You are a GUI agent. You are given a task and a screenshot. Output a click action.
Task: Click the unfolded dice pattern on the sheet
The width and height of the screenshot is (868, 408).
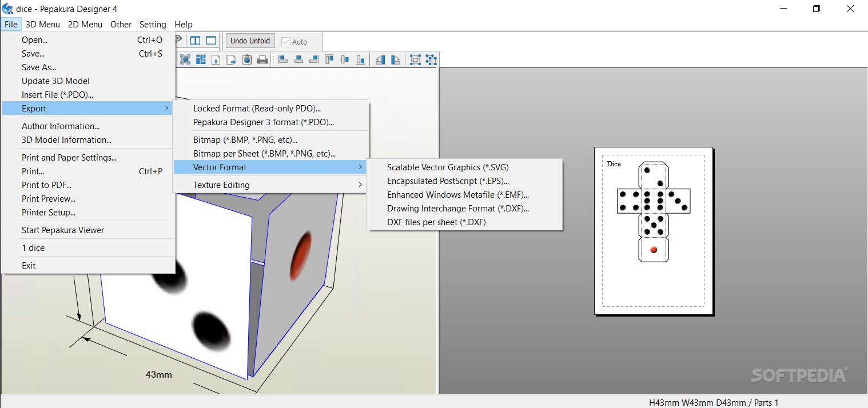[654, 213]
